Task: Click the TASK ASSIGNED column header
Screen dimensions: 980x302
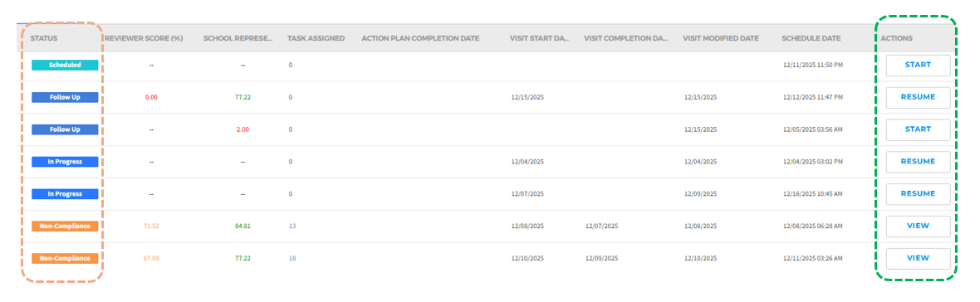Action: pyautogui.click(x=316, y=38)
